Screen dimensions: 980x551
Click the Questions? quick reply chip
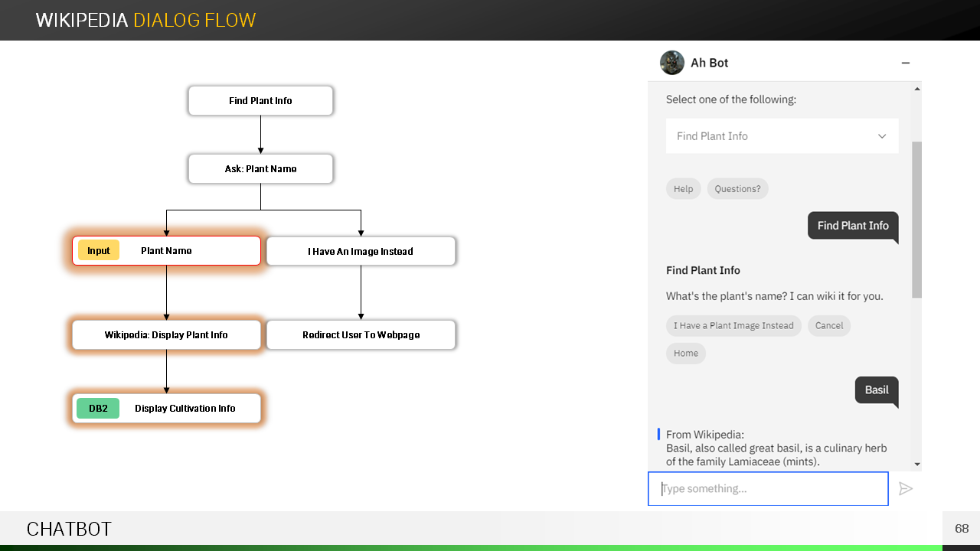click(737, 189)
